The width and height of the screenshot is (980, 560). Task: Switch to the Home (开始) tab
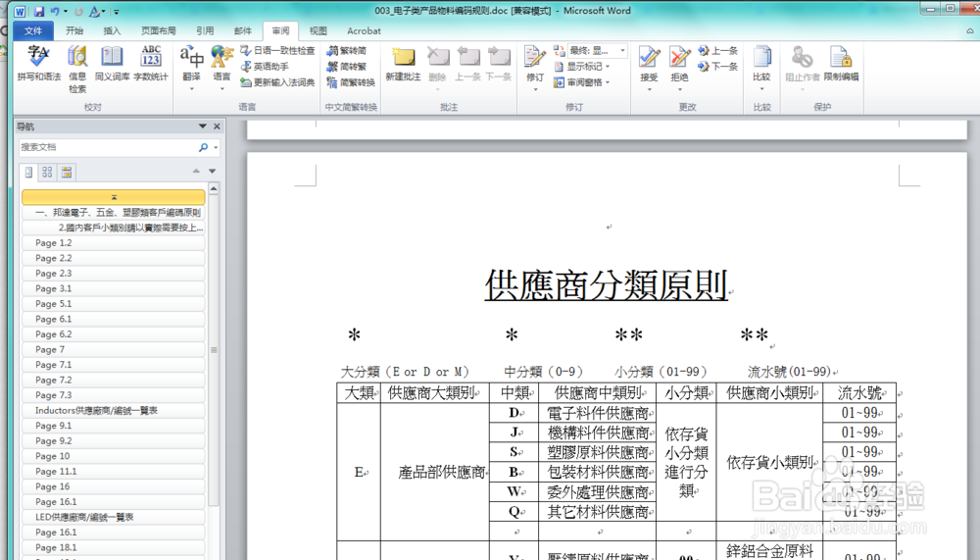click(x=74, y=30)
